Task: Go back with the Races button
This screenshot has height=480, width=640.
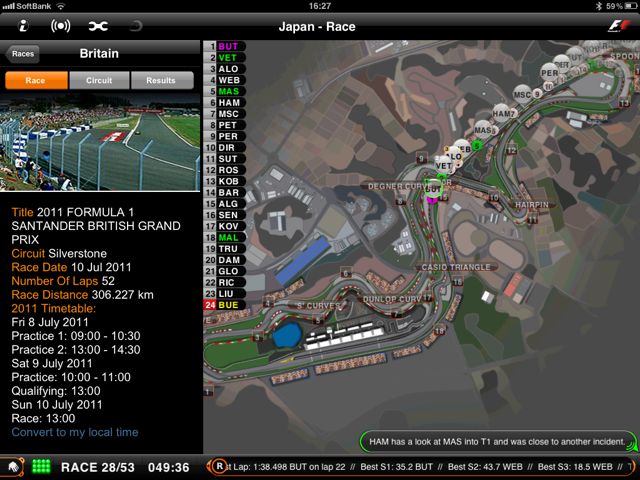Action: click(22, 54)
